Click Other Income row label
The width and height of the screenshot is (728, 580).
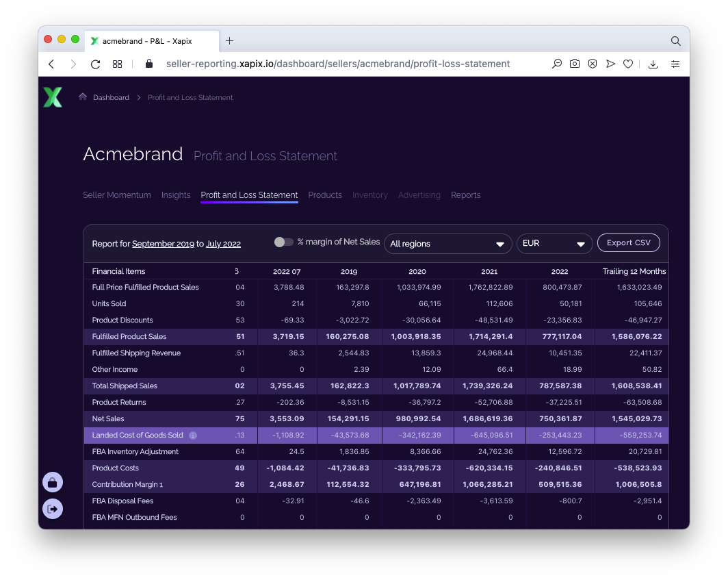click(115, 370)
